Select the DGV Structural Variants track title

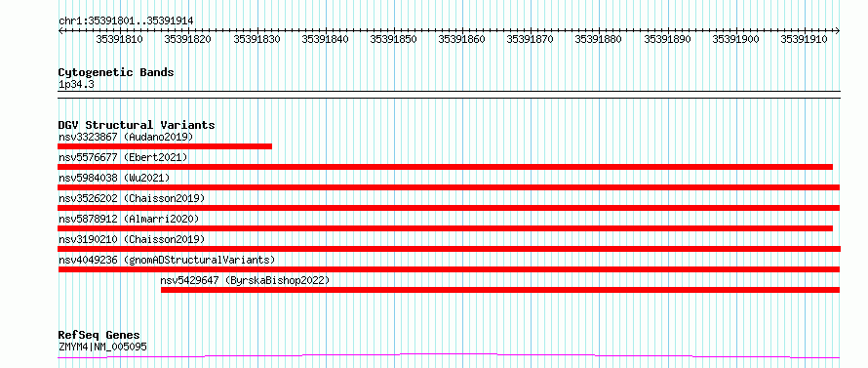pyautogui.click(x=137, y=125)
